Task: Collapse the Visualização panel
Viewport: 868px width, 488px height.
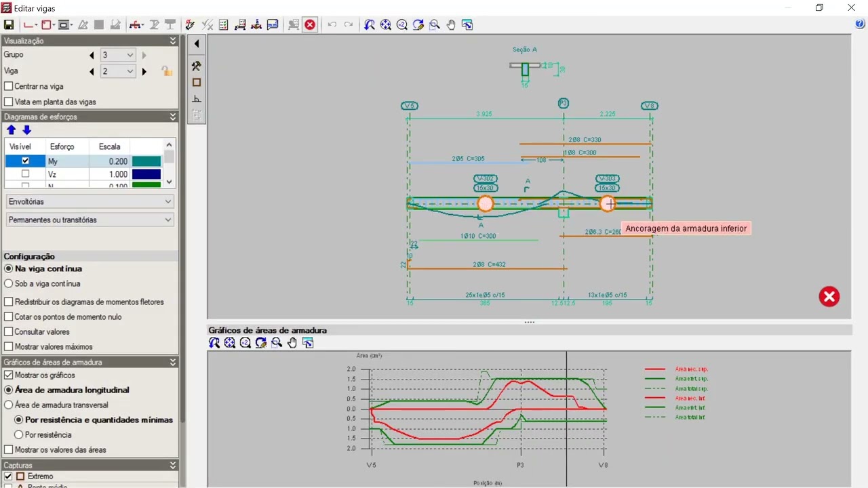Action: (x=173, y=41)
